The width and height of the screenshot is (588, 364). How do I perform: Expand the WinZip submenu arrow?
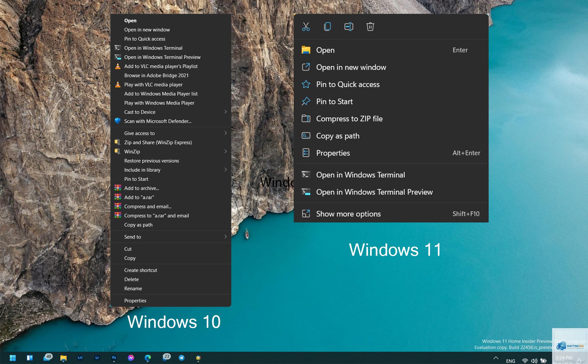[x=226, y=151]
